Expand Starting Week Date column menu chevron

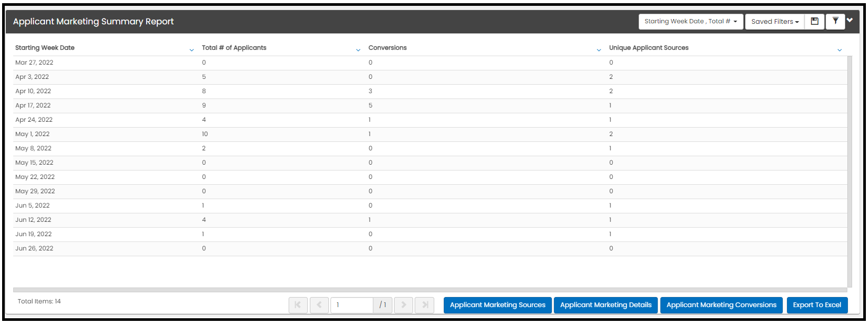(192, 50)
